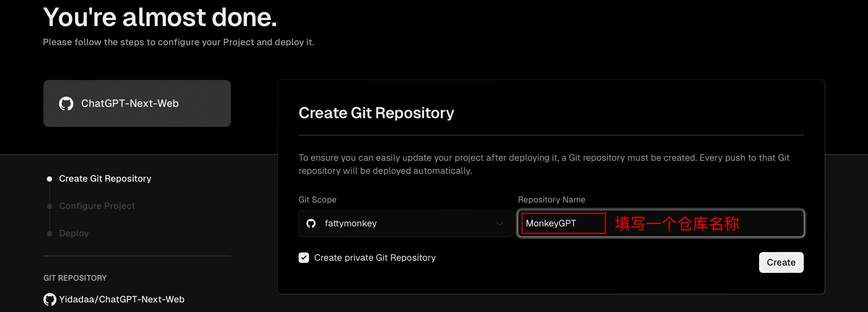This screenshot has height=312, width=868.
Task: Select the fattymonkey Git Scope combo box
Action: pos(406,223)
